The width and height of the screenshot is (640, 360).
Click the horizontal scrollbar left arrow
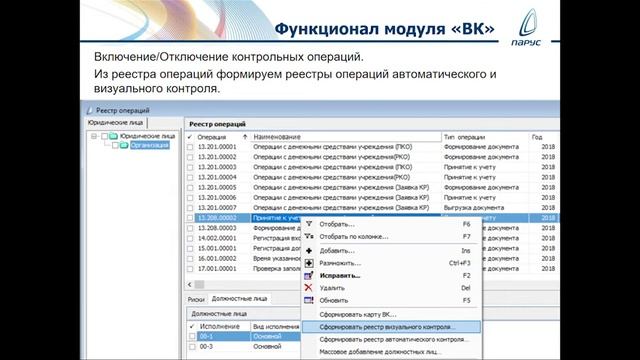point(190,284)
